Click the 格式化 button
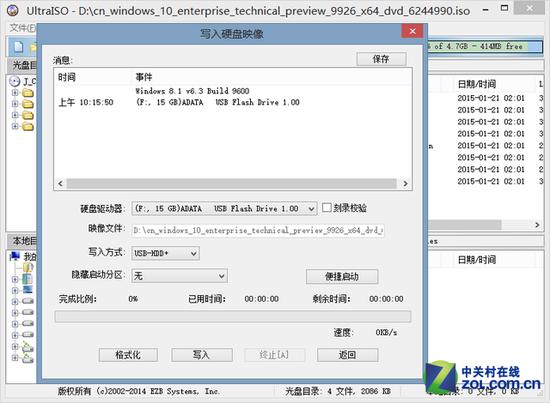The height and width of the screenshot is (403, 550). tap(128, 355)
